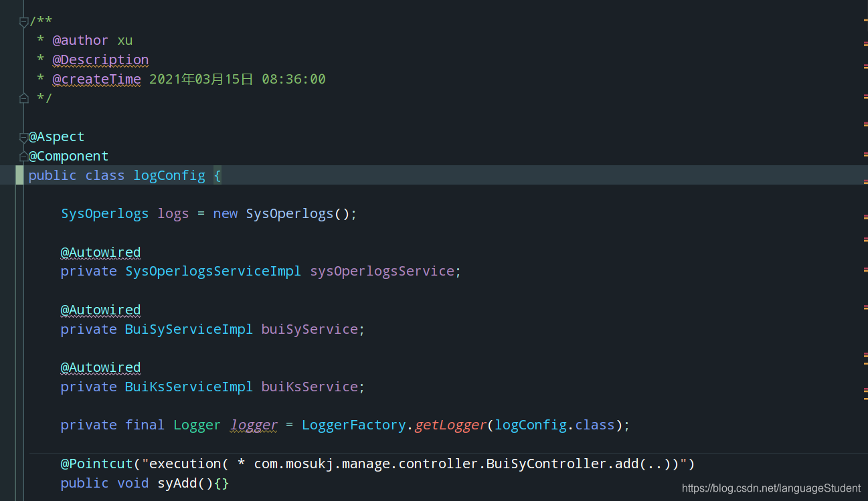Viewport: 868px width, 501px height.
Task: Click the empty braces {} after syAdd()
Action: point(222,483)
